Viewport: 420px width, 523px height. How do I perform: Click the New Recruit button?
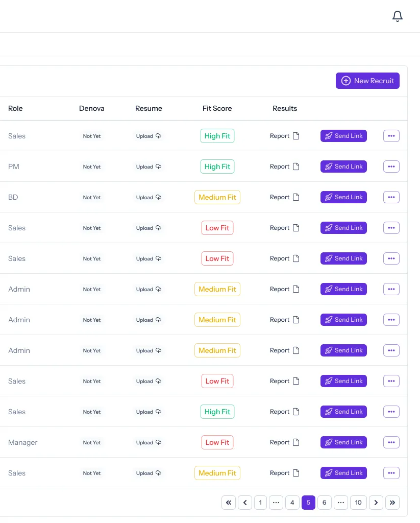367,80
